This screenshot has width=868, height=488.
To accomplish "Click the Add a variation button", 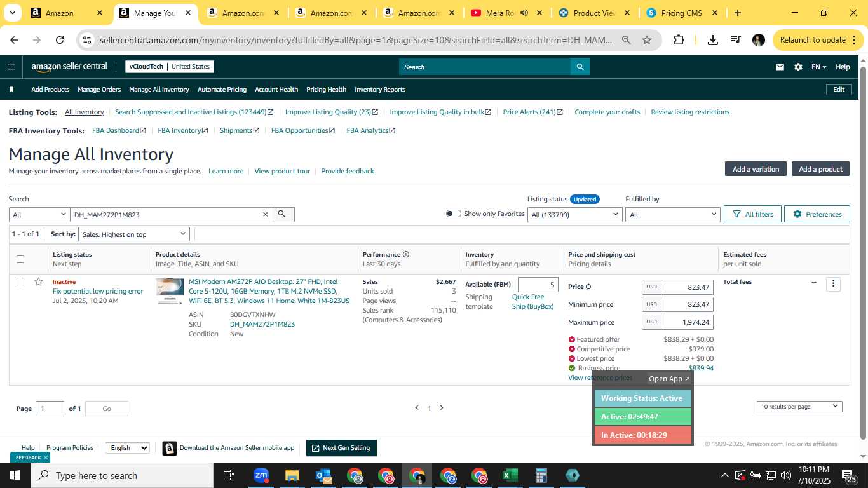I will [x=756, y=169].
